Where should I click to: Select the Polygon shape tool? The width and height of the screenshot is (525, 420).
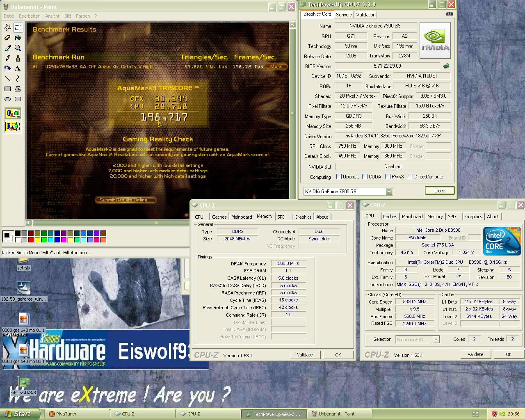[18, 89]
